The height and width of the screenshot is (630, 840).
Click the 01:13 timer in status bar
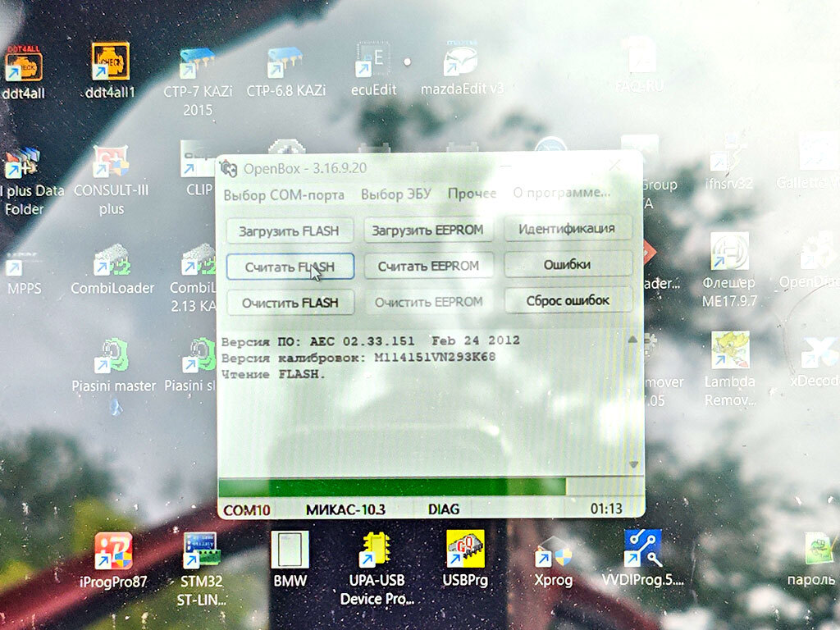click(606, 509)
